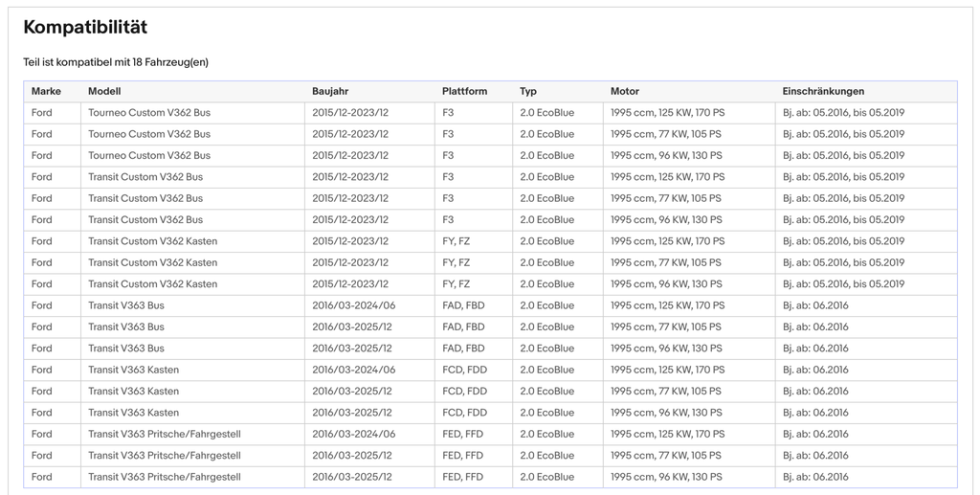Click '2016/03-2024/06' in the Transit V363 Kasten row

[x=354, y=370]
